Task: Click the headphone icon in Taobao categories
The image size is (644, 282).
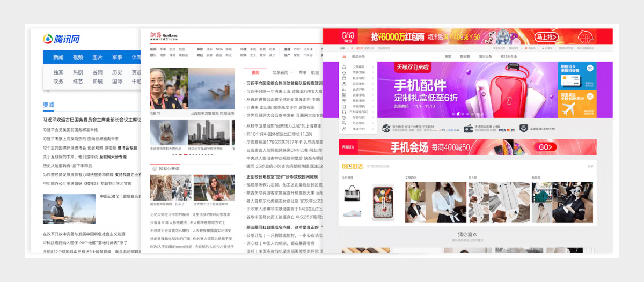Action: point(344,112)
